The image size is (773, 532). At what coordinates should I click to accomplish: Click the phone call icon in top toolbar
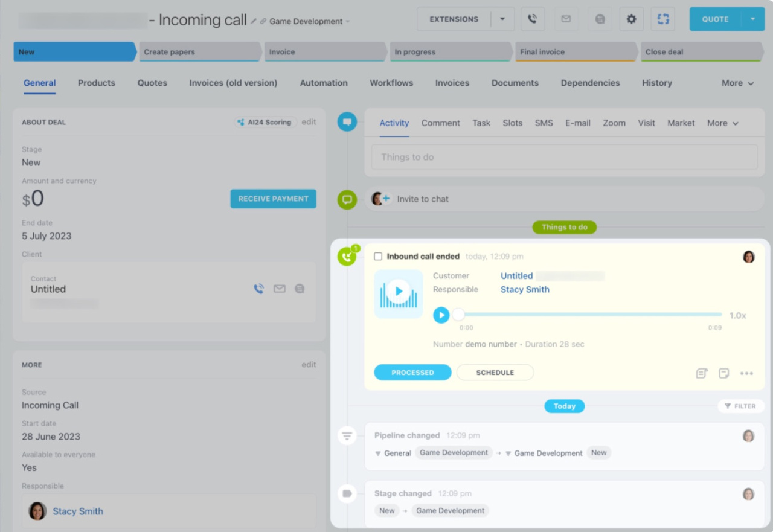coord(532,19)
